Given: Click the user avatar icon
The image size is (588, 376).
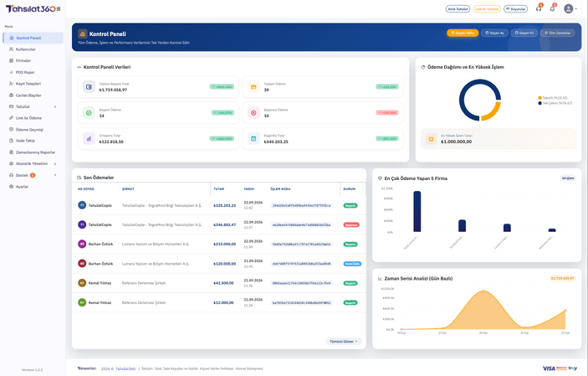Looking at the screenshot, I should click(x=569, y=8).
